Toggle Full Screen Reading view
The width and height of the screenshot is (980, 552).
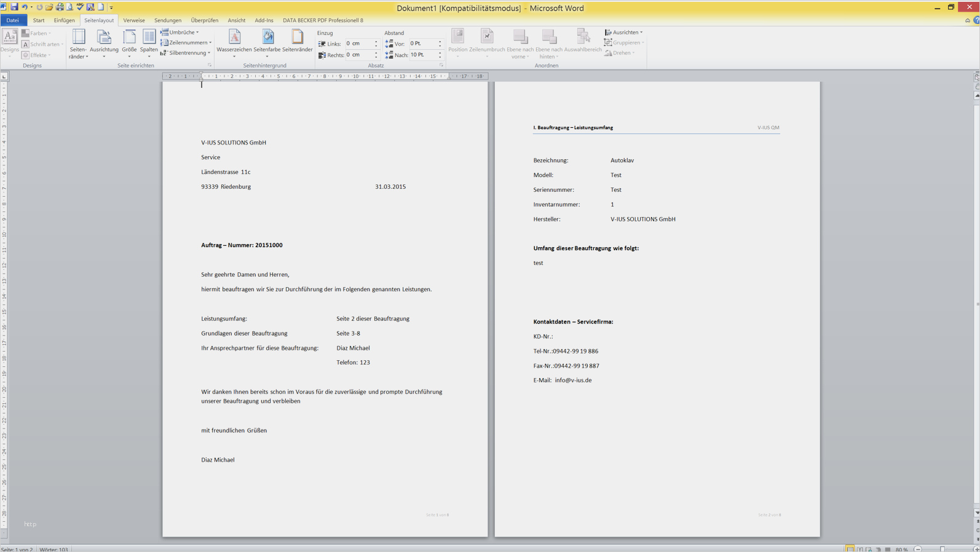click(x=859, y=549)
